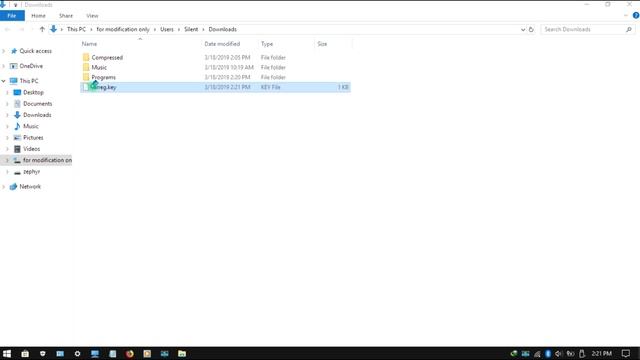The height and width of the screenshot is (360, 640).
Task: Expand the Pictures tree node
Action: click(7, 138)
